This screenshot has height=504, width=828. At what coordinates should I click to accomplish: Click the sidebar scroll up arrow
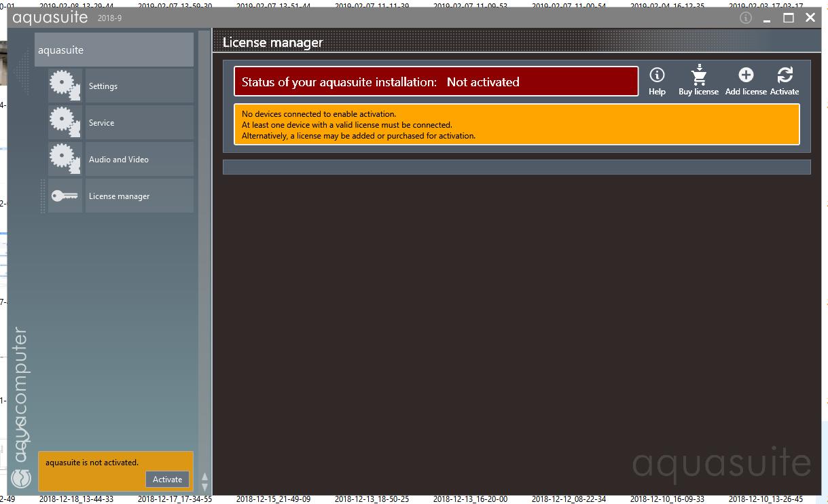[204, 478]
